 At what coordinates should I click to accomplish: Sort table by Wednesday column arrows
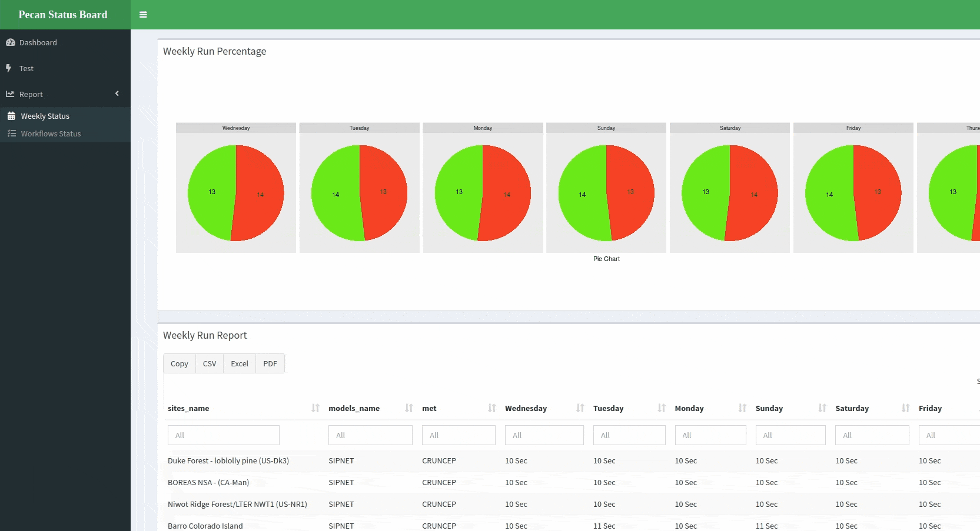click(x=580, y=408)
